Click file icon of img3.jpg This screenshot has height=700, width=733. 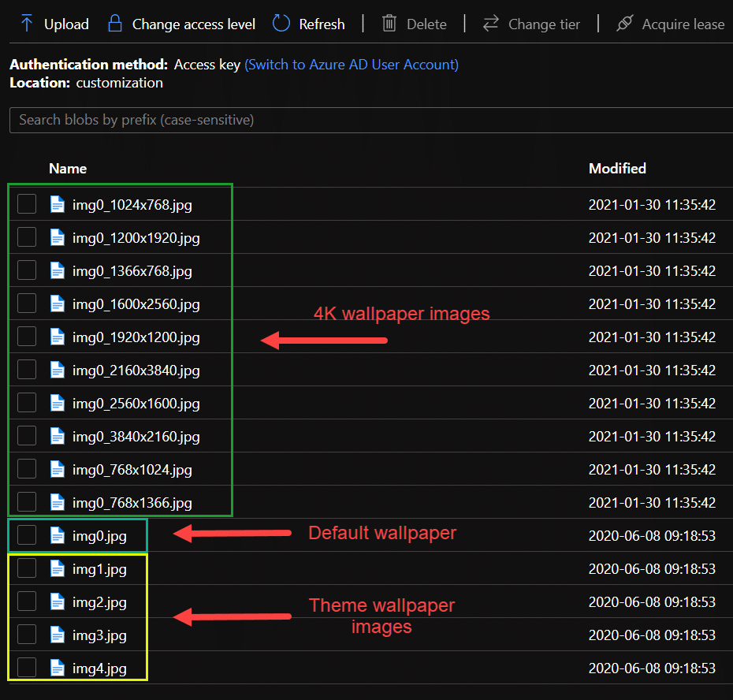[58, 635]
